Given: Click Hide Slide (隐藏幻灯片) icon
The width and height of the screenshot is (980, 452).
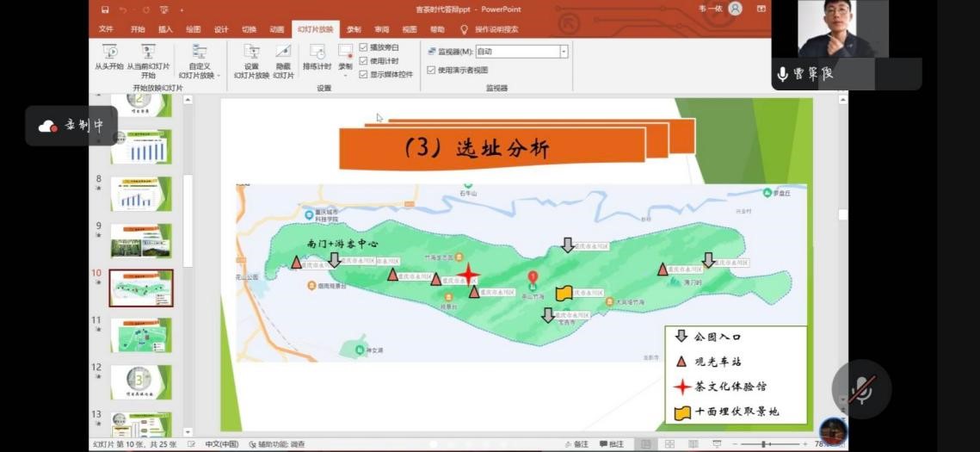Looking at the screenshot, I should pyautogui.click(x=283, y=59).
